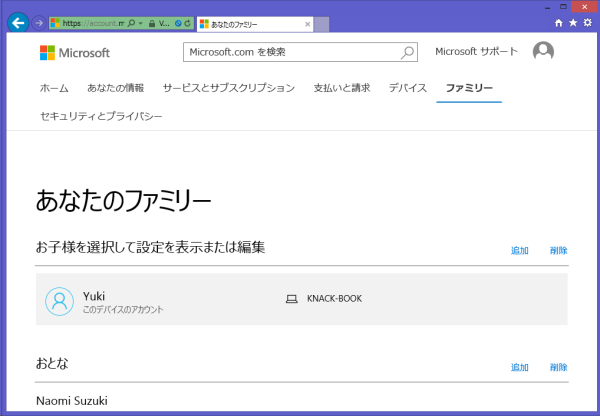Select the ファミリー menu item
Viewport: 600px width, 416px height.
[469, 88]
